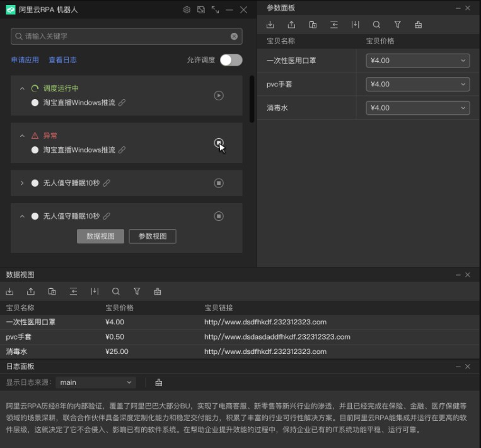
Task: Click the search icon in 数据视图 toolbar
Action: (x=115, y=291)
